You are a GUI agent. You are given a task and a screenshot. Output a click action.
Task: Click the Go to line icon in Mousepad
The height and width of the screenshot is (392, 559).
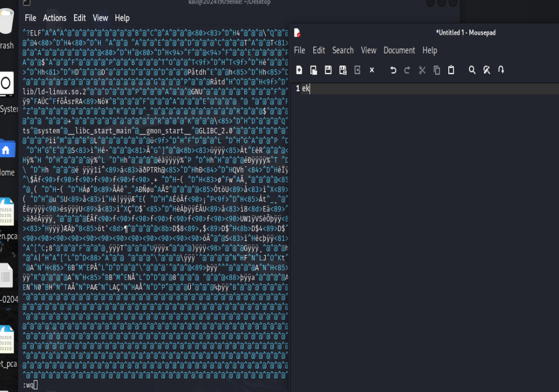(501, 70)
